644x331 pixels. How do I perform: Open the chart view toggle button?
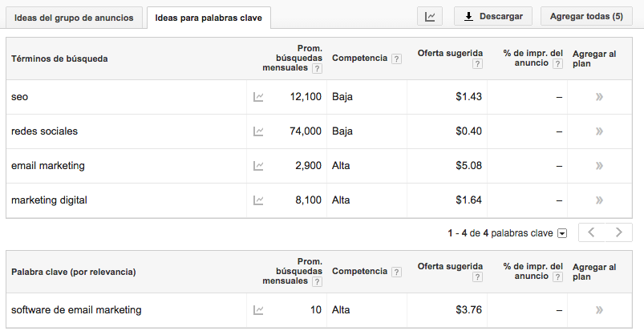430,16
